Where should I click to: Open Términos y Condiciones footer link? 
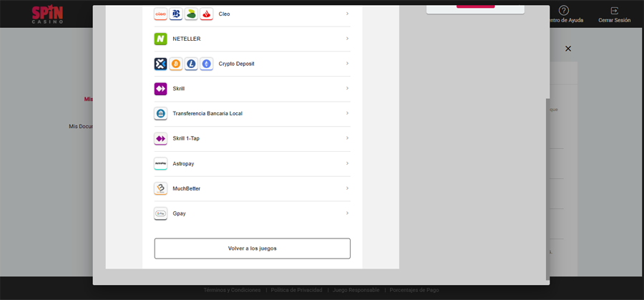tap(232, 290)
